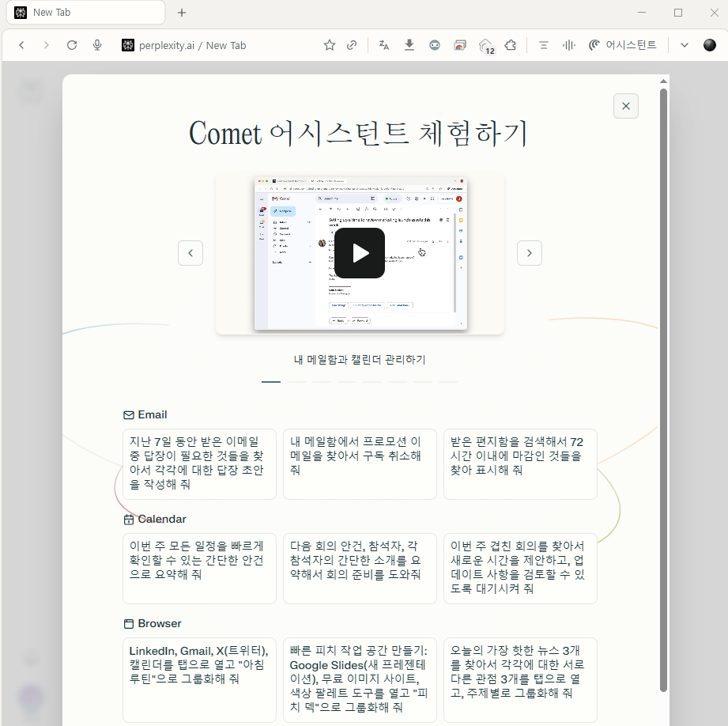
Task: Play the Gmail demo video
Action: click(x=360, y=253)
